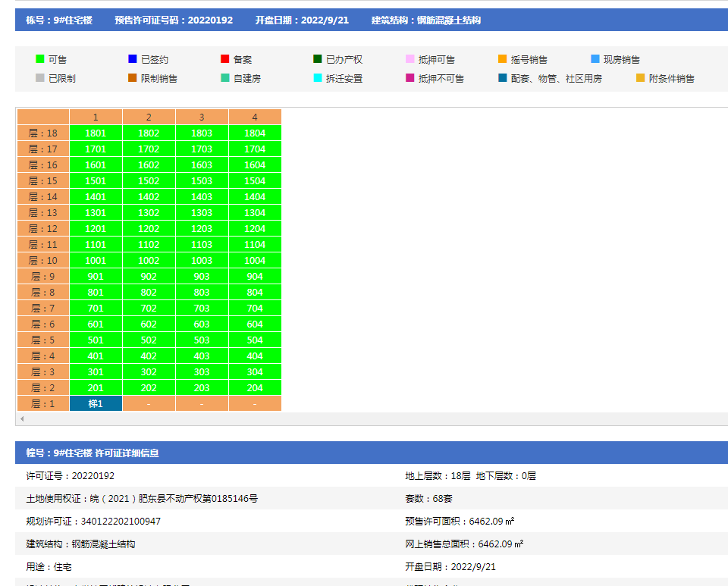This screenshot has width=728, height=586.
Task: Open unit 1804 on floor 18
Action: (x=255, y=133)
